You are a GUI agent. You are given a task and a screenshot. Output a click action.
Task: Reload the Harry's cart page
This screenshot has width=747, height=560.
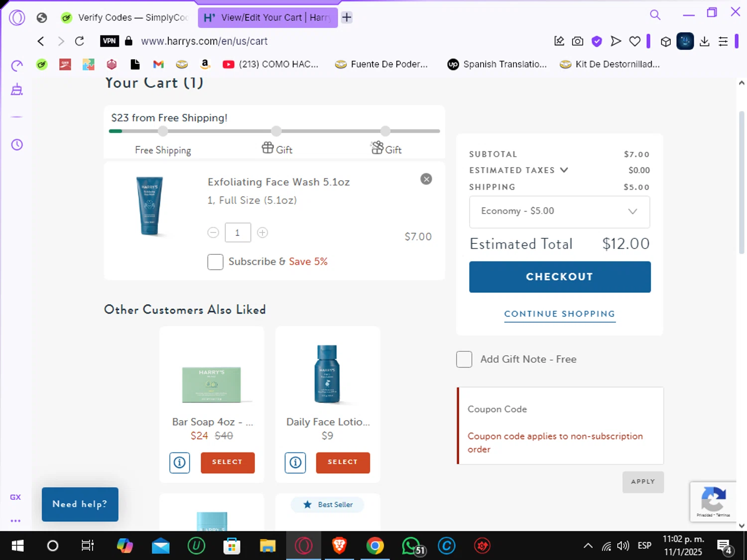tap(80, 41)
